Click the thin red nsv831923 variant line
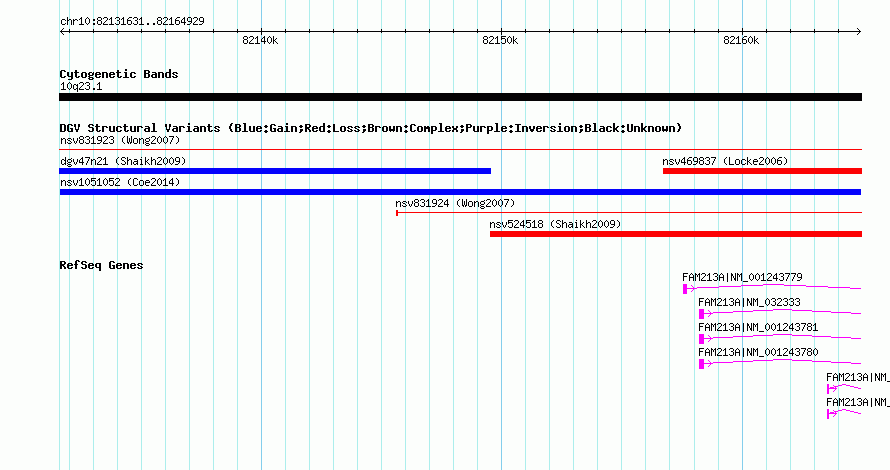Viewport: 890px width, 470px height. [x=460, y=150]
